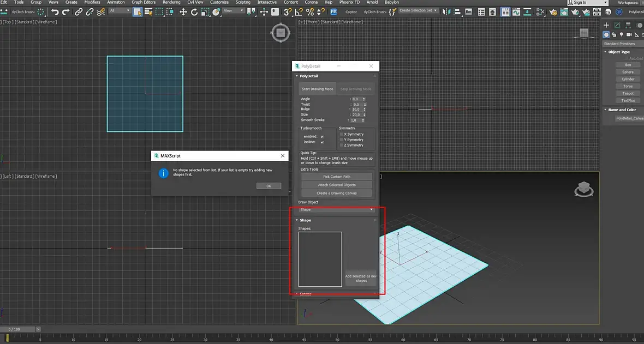Enable the Z Symmetry checkbox
The width and height of the screenshot is (644, 344).
click(342, 145)
